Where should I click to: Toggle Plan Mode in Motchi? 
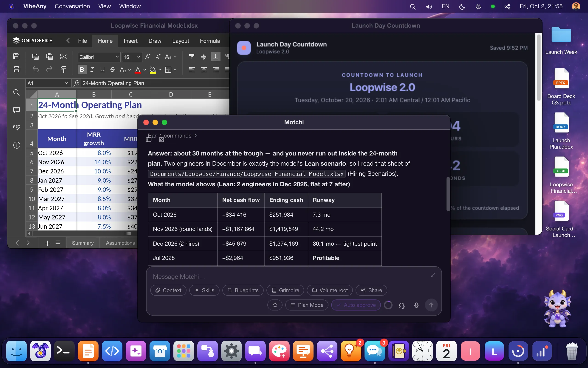307,305
